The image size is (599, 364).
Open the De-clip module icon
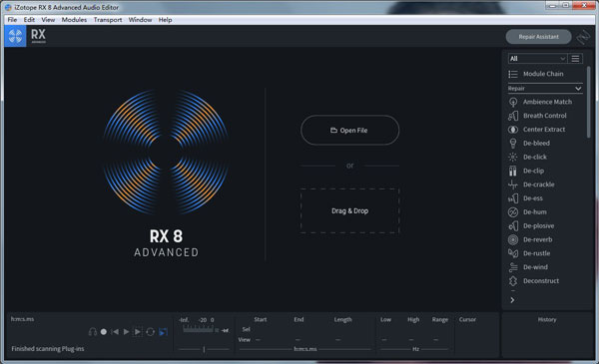(513, 171)
